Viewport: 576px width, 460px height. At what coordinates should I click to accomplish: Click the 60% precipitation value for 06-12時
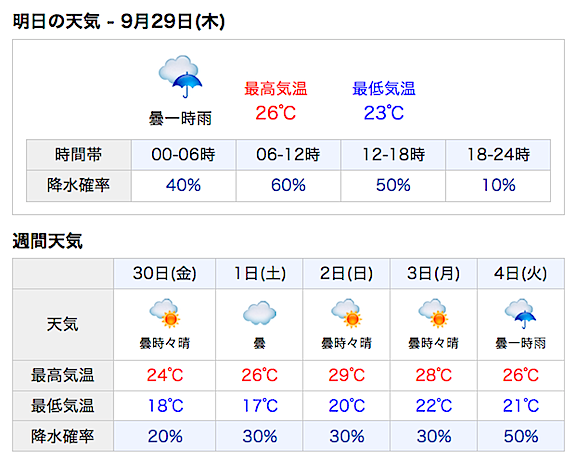tap(288, 185)
